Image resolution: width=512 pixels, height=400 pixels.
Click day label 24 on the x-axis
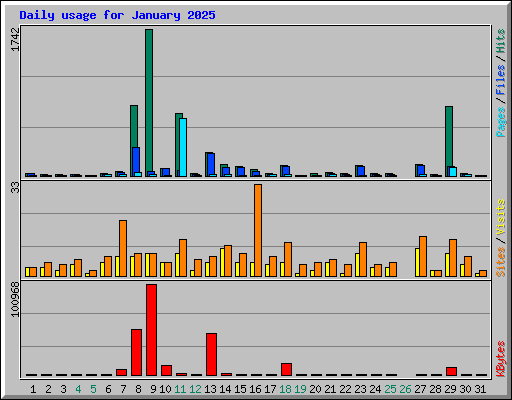pos(375,389)
